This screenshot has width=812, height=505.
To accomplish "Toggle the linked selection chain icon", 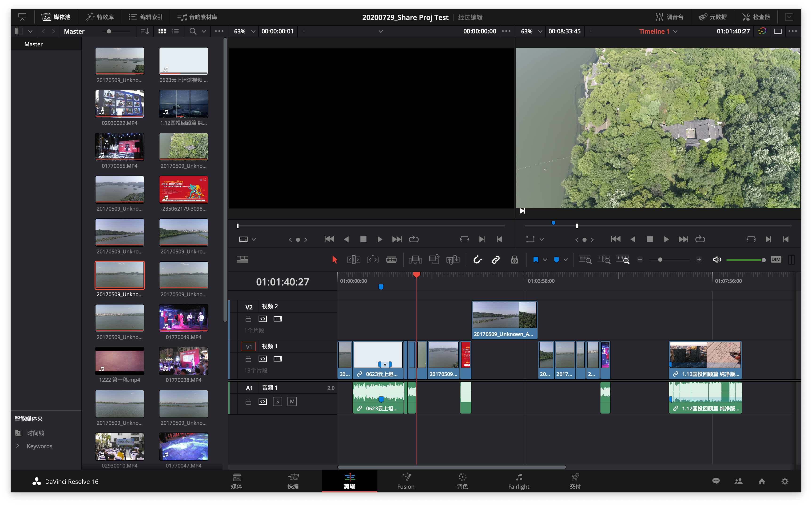I will (x=496, y=260).
